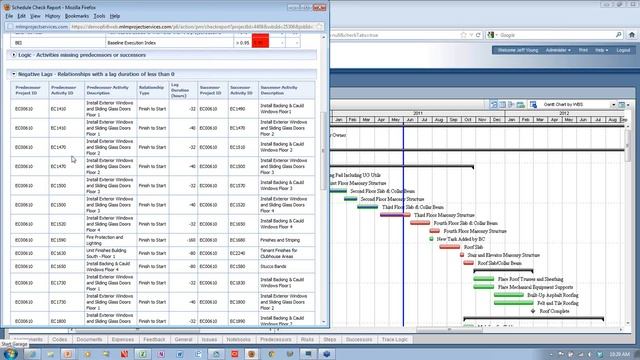This screenshot has height=360, width=640.
Task: Open the Edit menu
Action: (21, 16)
